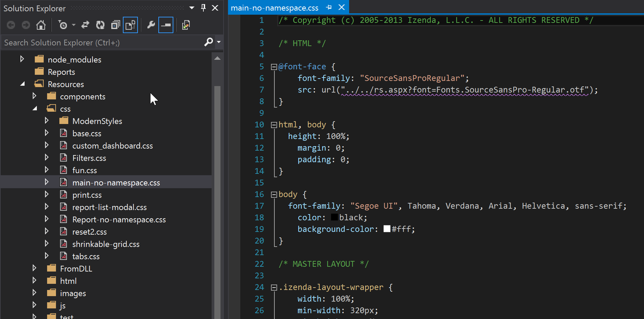Expand the node_modules folder arrow
Screen dimensions: 644x319
tap(22, 59)
